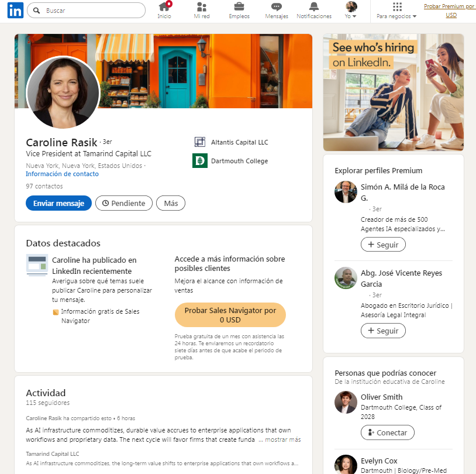Follow Simón A. Milá de la Roca
The image size is (476, 474).
pos(383,245)
